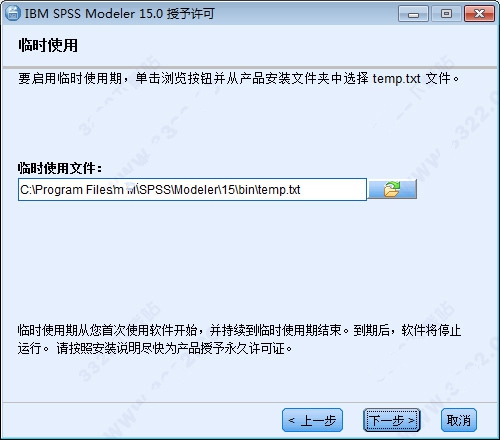Click the 临时使用文件 field label
The image size is (500, 440).
point(60,168)
